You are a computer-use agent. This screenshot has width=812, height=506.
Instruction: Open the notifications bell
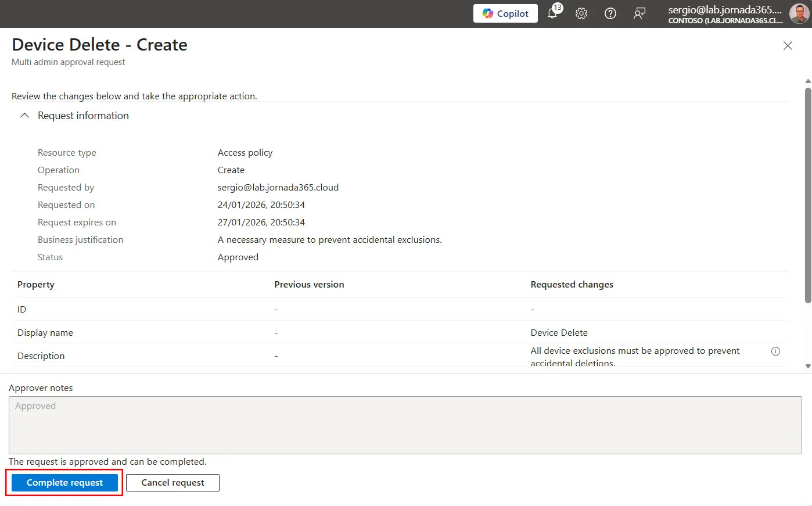coord(553,13)
